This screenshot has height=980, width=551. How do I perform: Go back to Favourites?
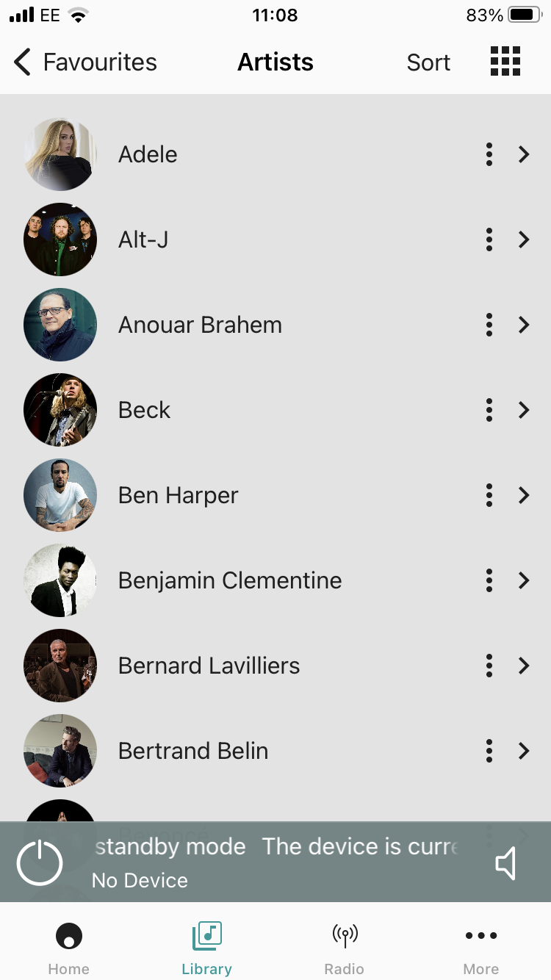click(x=85, y=62)
